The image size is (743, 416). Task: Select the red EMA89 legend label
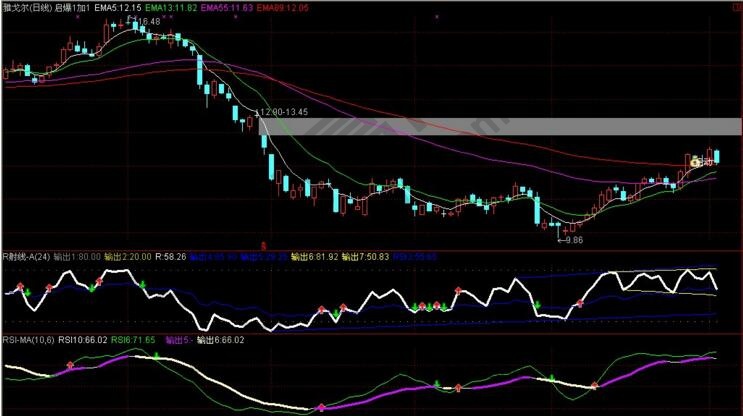click(283, 7)
